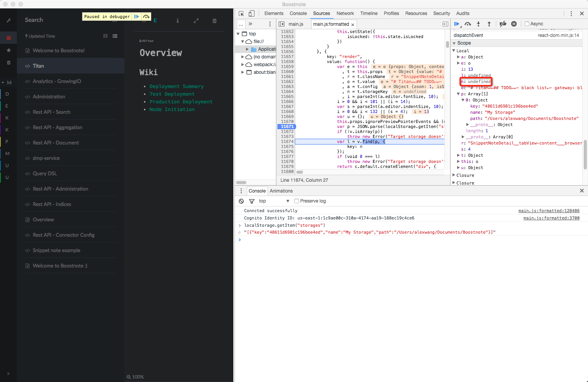Image resolution: width=588 pixels, height=382 pixels.
Task: Open main.js:formatted:3700 source link
Action: [552, 218]
